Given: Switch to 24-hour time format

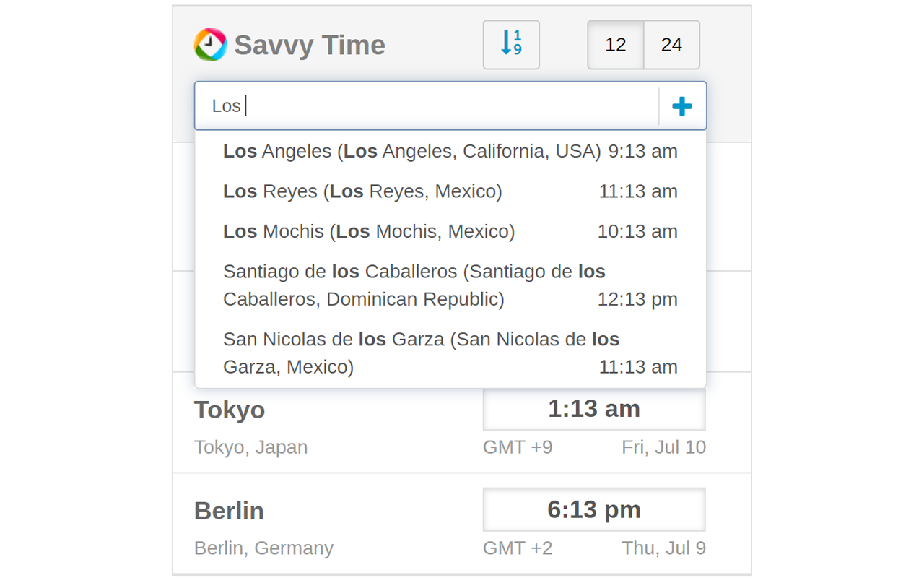Looking at the screenshot, I should click(671, 45).
